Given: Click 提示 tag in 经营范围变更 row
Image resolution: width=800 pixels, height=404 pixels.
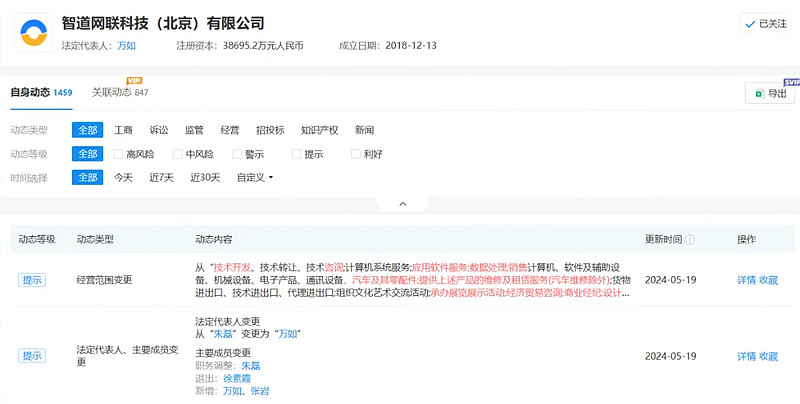Looking at the screenshot, I should [32, 280].
